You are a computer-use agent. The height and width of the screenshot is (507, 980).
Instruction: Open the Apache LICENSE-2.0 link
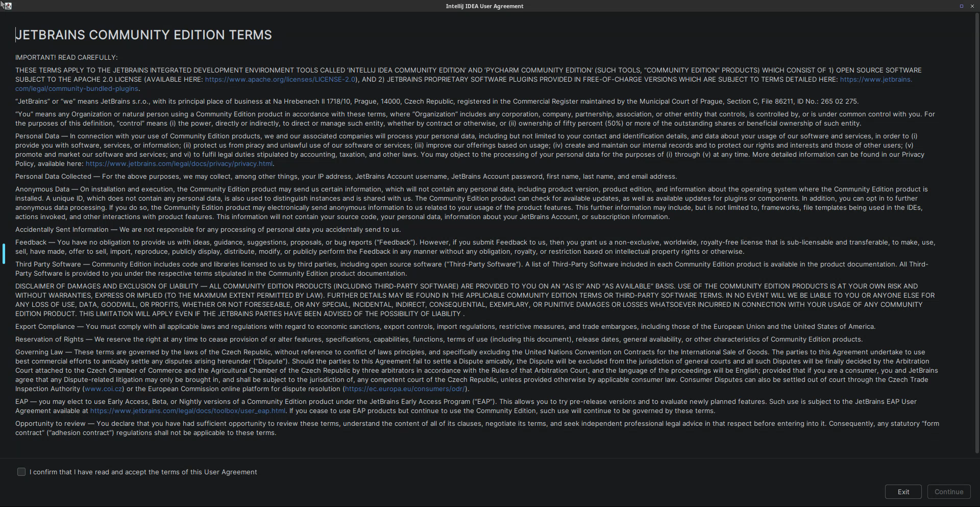pyautogui.click(x=280, y=80)
